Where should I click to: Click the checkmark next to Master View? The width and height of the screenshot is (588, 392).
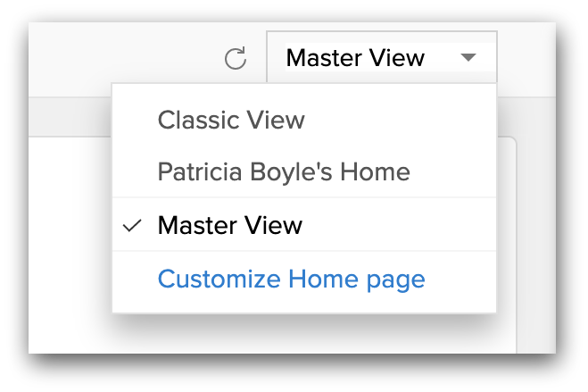133,226
